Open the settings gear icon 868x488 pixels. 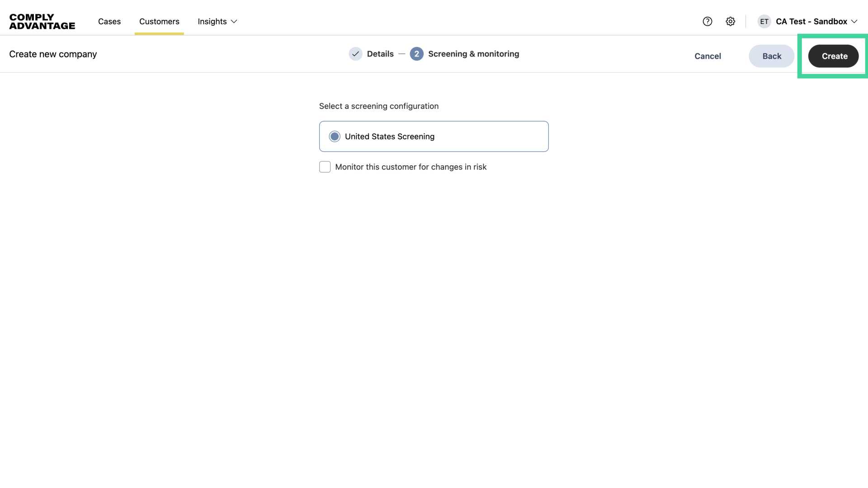pos(730,21)
